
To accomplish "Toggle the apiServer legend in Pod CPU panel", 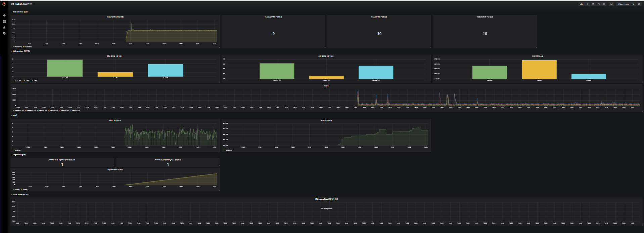I will coord(17,150).
